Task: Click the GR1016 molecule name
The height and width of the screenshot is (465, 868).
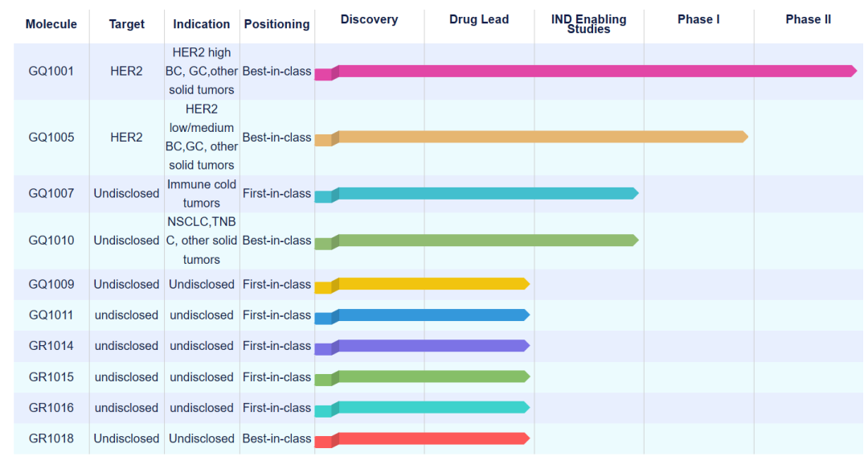Action: click(51, 408)
